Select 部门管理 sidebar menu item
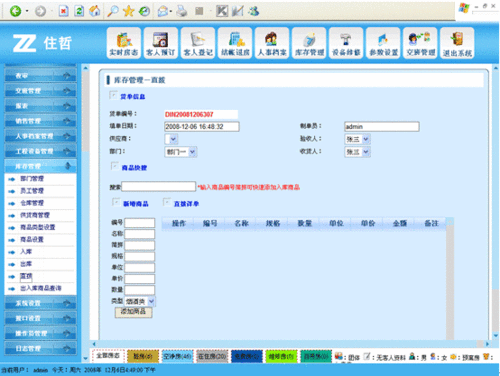 (x=32, y=179)
